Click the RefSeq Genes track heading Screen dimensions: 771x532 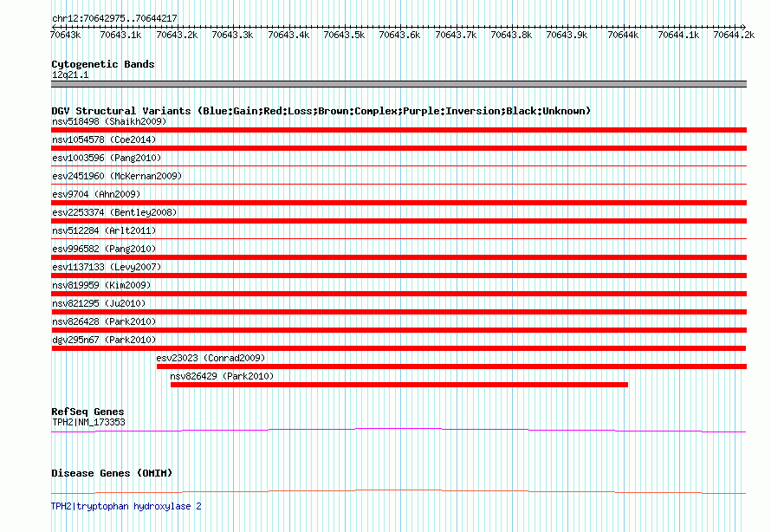point(87,412)
